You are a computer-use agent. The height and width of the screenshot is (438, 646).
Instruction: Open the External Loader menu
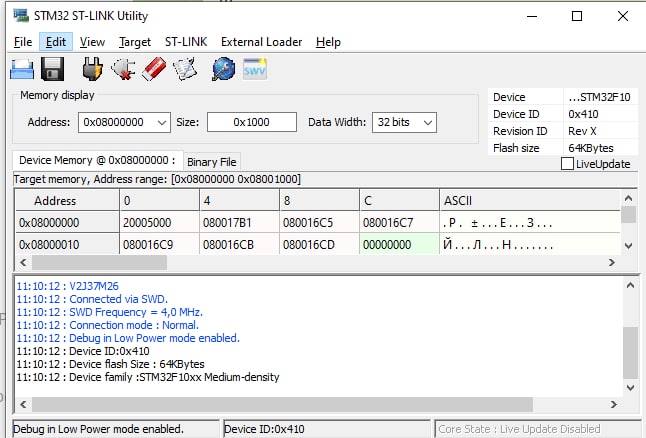(x=261, y=42)
